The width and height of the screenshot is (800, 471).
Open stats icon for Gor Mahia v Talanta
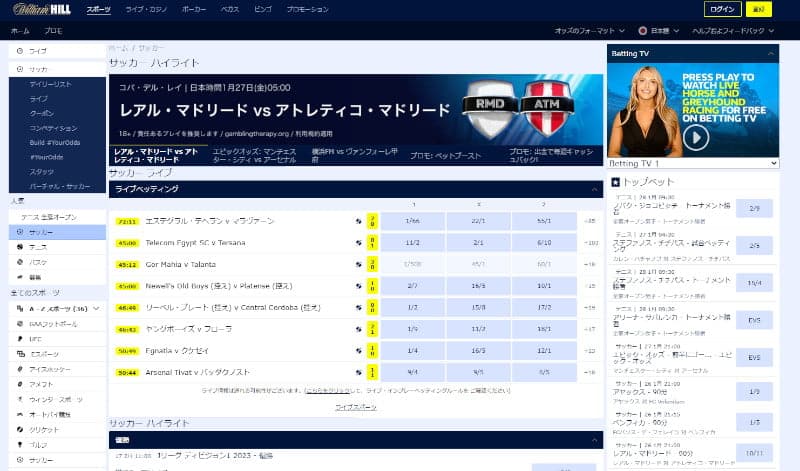pyautogui.click(x=359, y=264)
